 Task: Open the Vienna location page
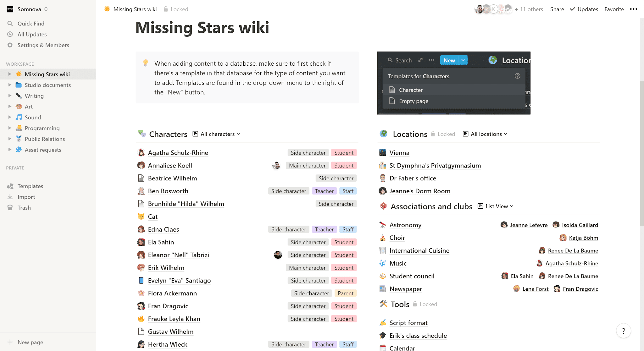(x=399, y=152)
